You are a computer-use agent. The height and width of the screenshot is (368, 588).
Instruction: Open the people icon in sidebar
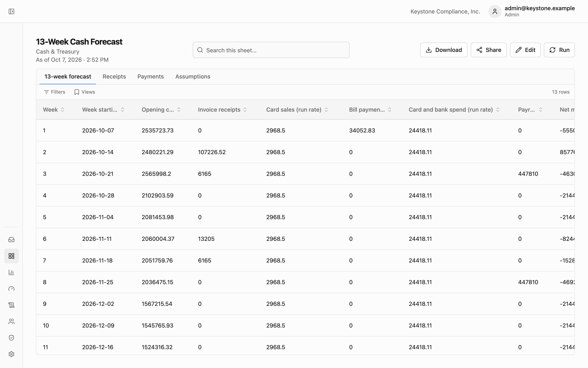pyautogui.click(x=11, y=322)
